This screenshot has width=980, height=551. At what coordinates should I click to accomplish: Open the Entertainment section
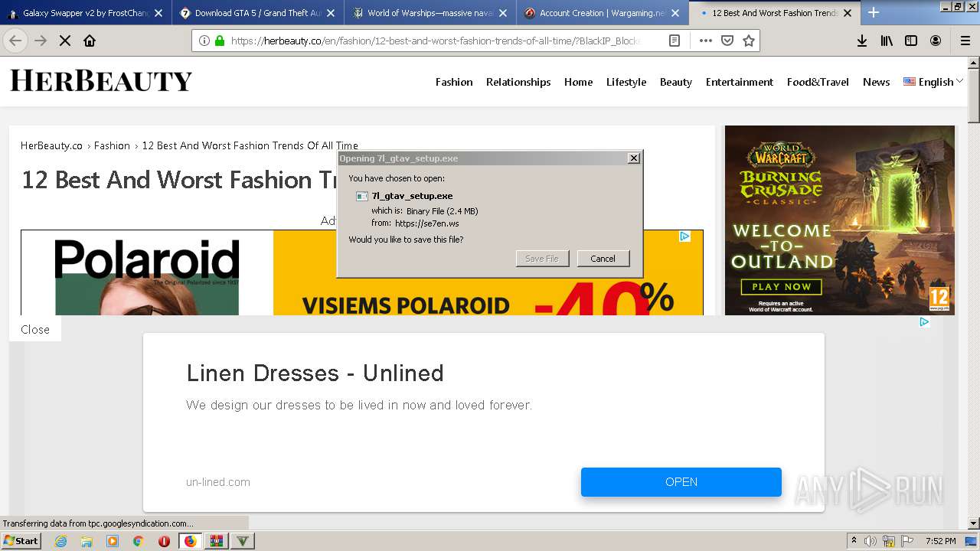(740, 82)
